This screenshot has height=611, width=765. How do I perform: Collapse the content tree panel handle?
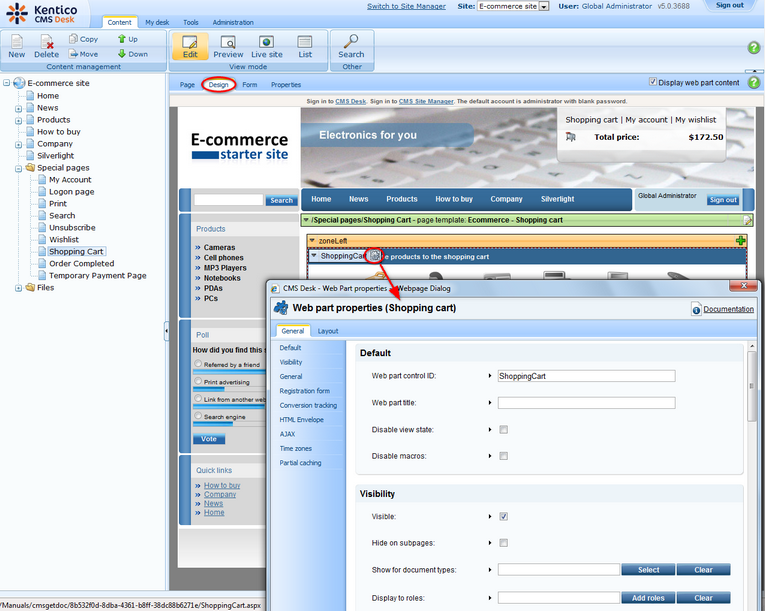click(x=166, y=331)
